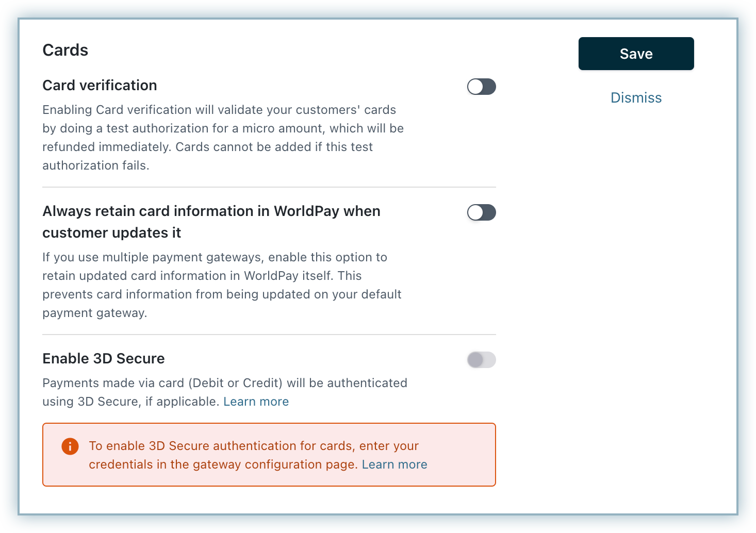Screen dimensions: 756x533
Task: Click the divider line below Card verification section
Action: tap(269, 187)
